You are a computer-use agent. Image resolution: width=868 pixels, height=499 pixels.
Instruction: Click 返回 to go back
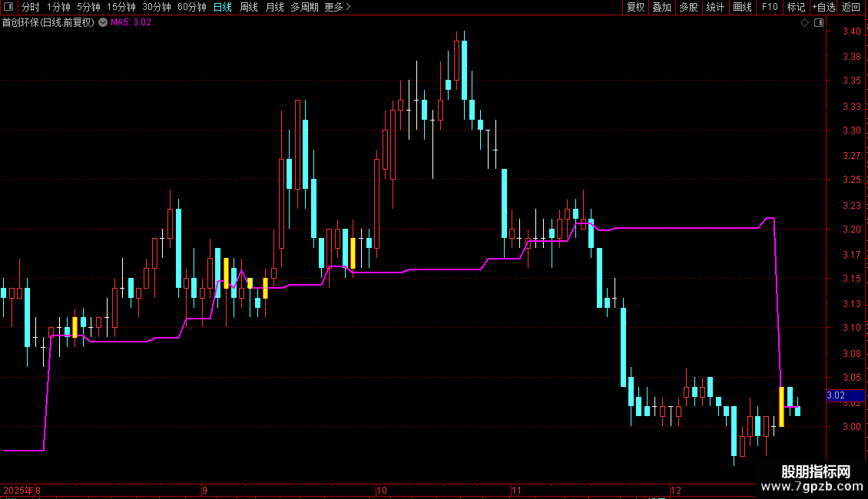[851, 7]
